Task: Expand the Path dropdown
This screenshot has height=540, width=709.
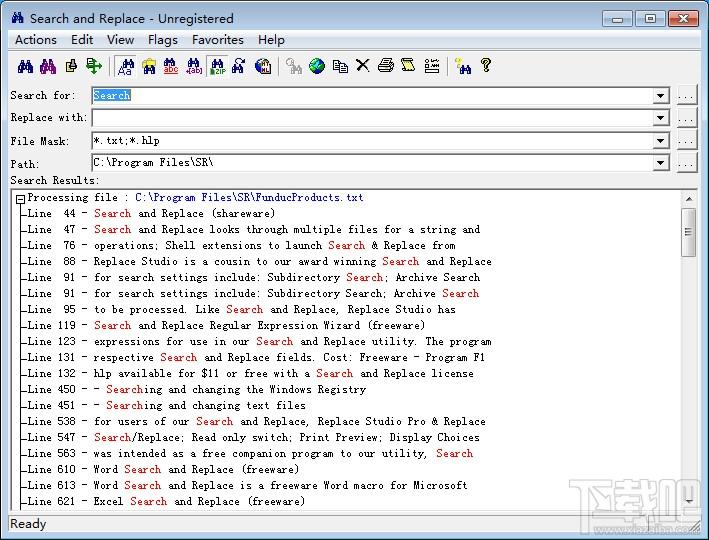Action: pos(660,162)
